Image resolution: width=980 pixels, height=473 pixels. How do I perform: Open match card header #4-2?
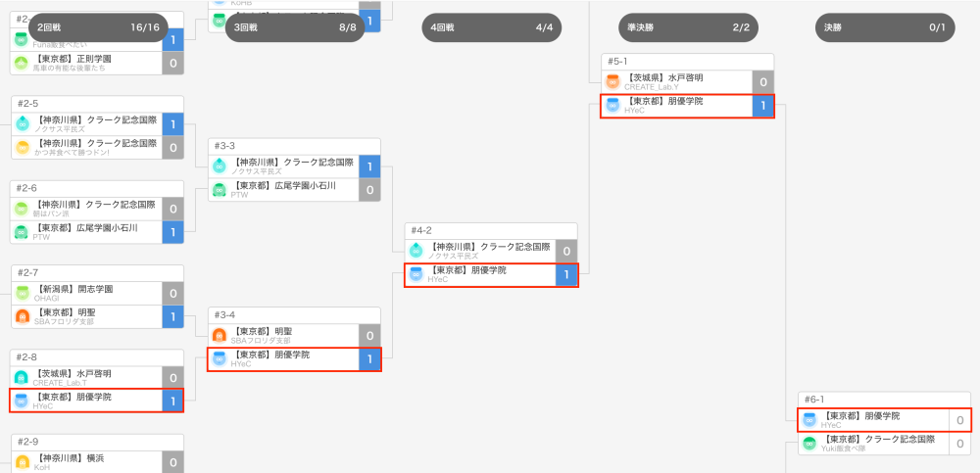point(491,230)
